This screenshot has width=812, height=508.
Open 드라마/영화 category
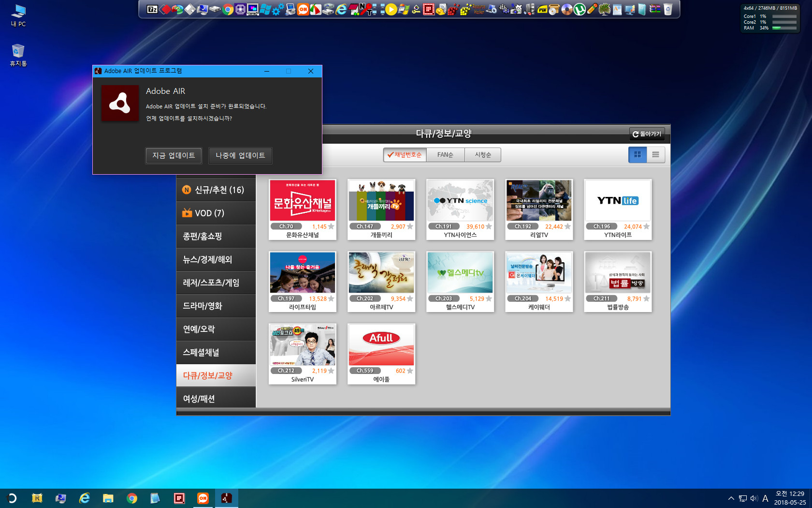click(x=216, y=306)
